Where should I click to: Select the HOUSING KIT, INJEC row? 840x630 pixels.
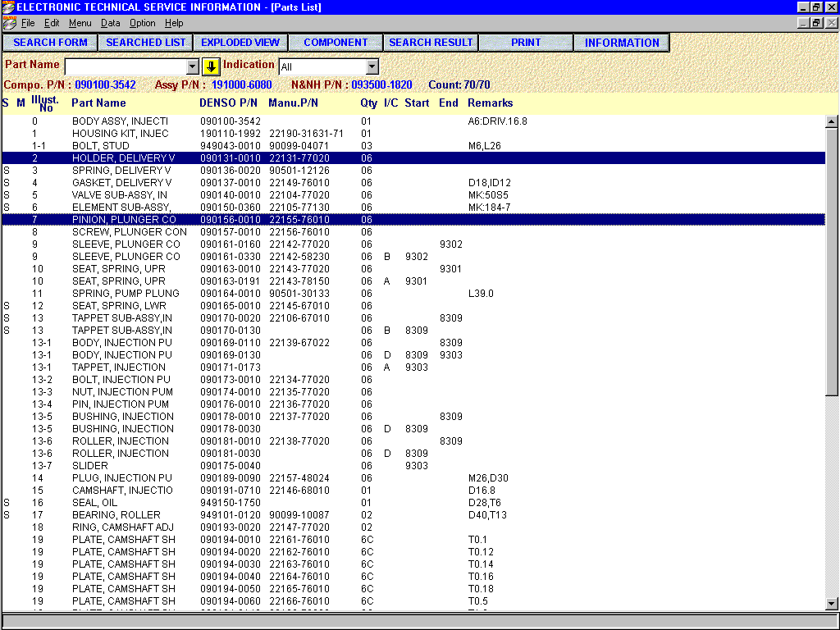[413, 134]
